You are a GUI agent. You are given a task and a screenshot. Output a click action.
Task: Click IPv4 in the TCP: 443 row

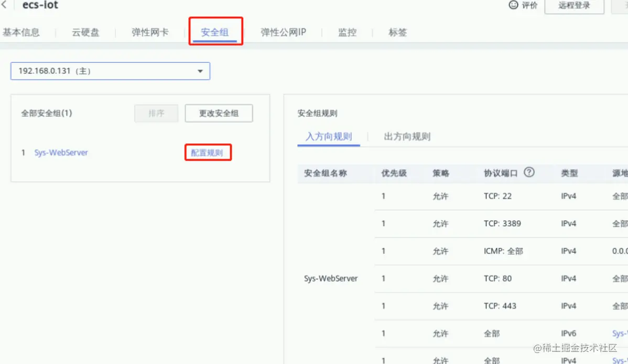568,306
